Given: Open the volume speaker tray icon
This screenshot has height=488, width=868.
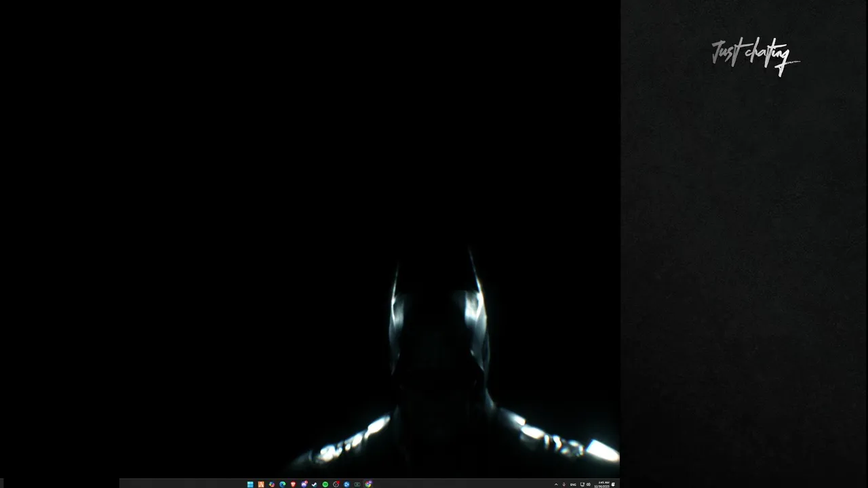Looking at the screenshot, I should point(589,485).
